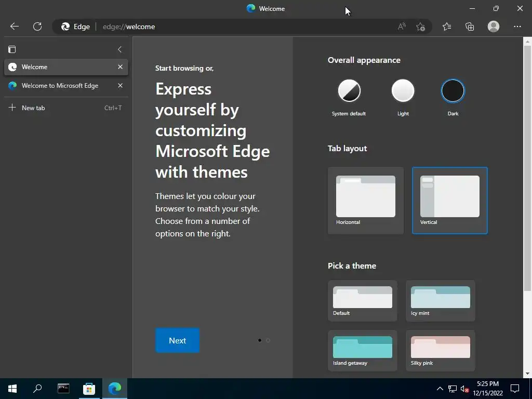The image size is (532, 399).
Task: Open the Command Prompt taskbar icon
Action: pyautogui.click(x=63, y=389)
